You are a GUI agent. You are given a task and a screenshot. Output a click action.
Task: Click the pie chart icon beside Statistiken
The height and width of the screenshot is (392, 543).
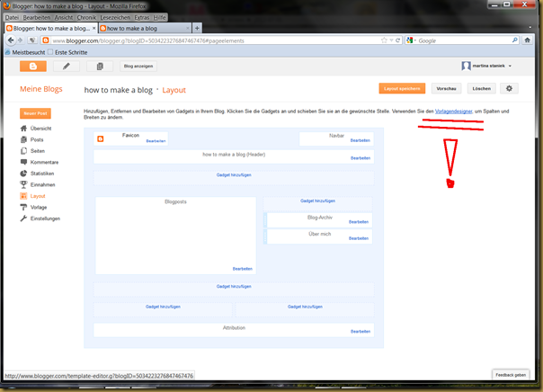[23, 174]
